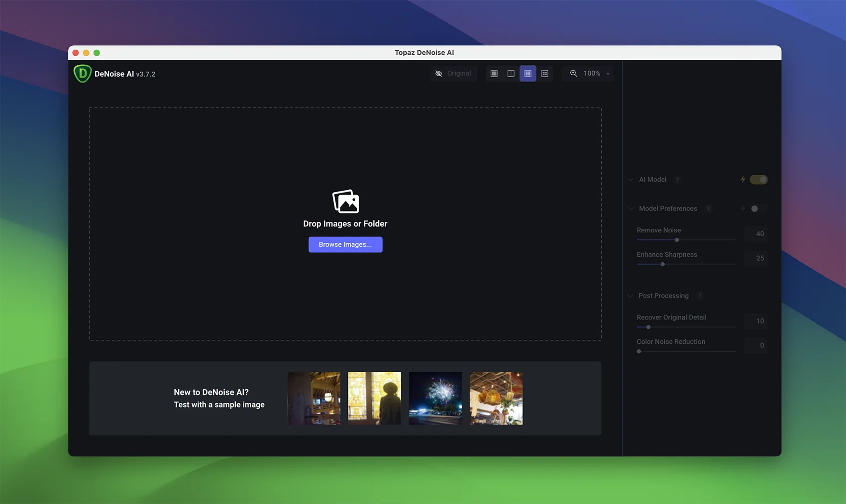Click Color Noise Reduction value field 0
The image size is (846, 504).
(x=756, y=345)
